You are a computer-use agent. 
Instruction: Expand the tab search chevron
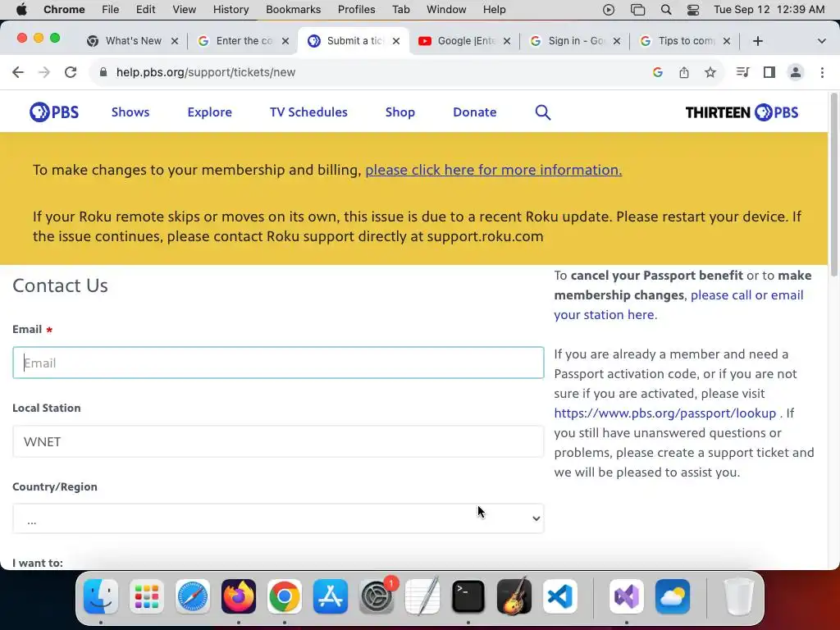pyautogui.click(x=821, y=41)
